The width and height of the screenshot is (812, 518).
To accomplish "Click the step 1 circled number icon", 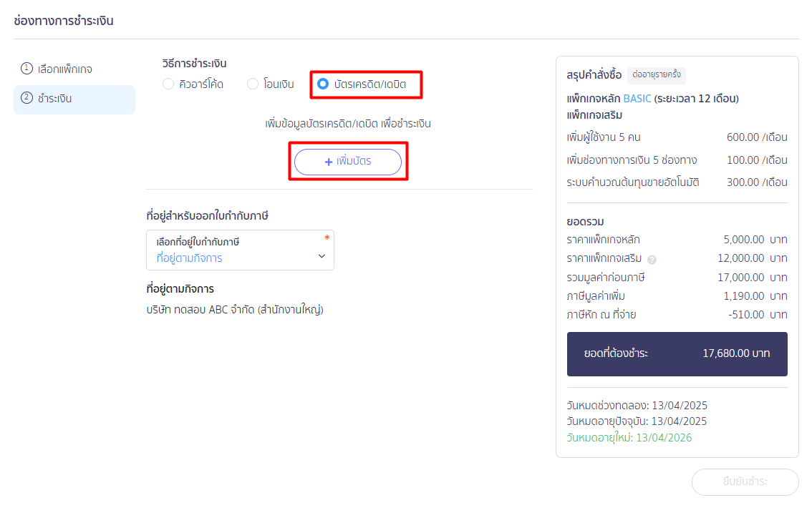I will tap(26, 68).
